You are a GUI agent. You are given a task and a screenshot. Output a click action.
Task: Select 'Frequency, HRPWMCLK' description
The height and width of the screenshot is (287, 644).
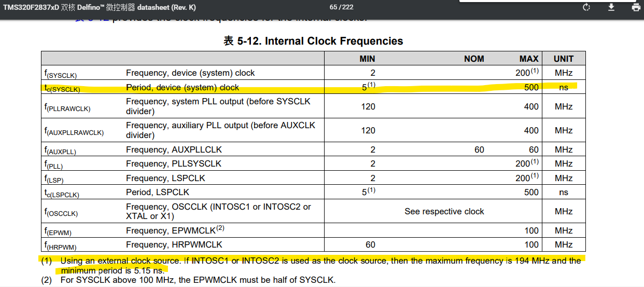(174, 244)
